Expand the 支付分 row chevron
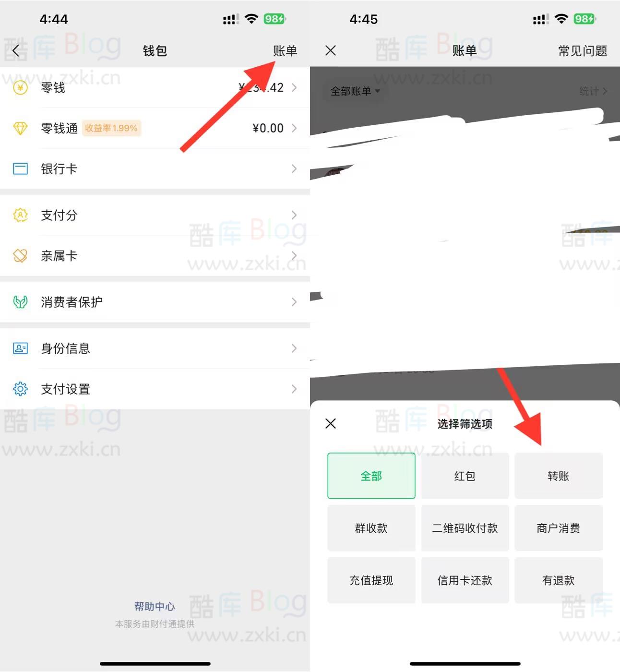The height and width of the screenshot is (672, 620). (x=294, y=216)
